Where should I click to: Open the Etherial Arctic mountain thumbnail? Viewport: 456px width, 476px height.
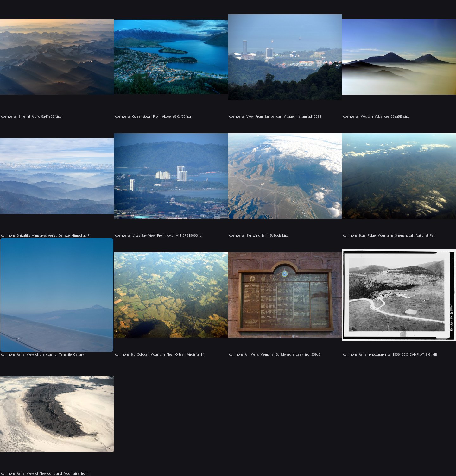click(57, 57)
